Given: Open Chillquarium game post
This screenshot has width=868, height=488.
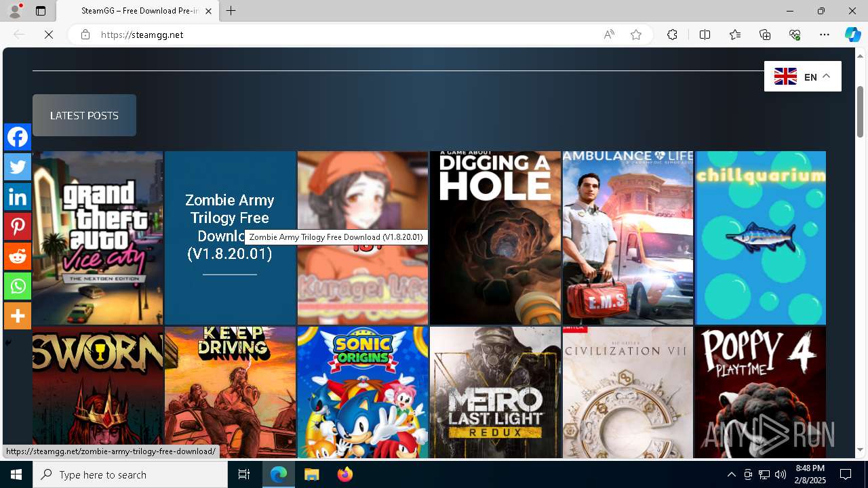Looking at the screenshot, I should tap(760, 238).
